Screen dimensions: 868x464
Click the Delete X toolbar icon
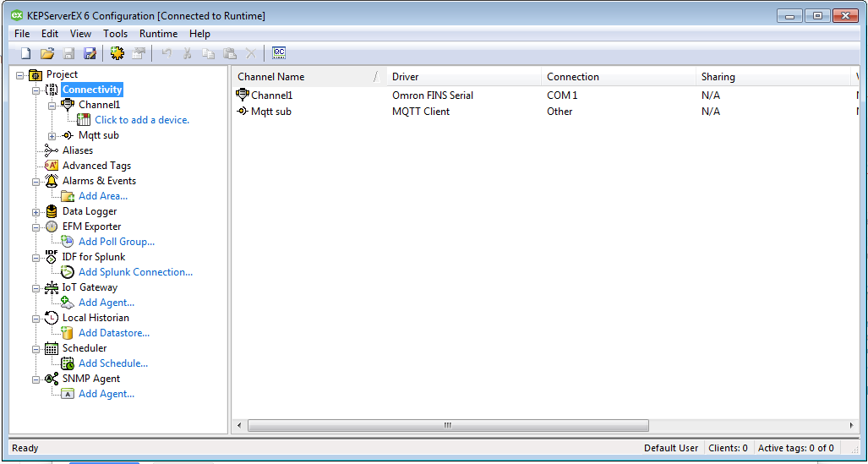point(251,53)
